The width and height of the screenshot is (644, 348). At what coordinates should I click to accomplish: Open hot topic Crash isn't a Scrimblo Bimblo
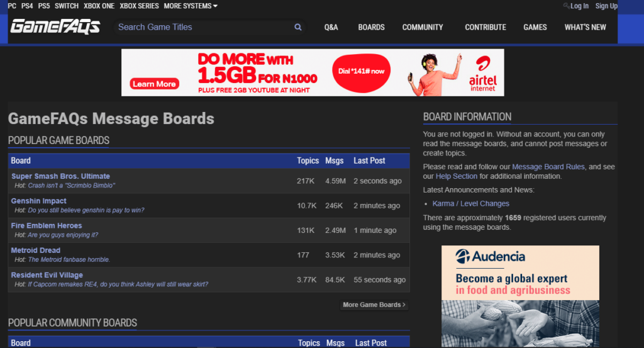click(72, 186)
